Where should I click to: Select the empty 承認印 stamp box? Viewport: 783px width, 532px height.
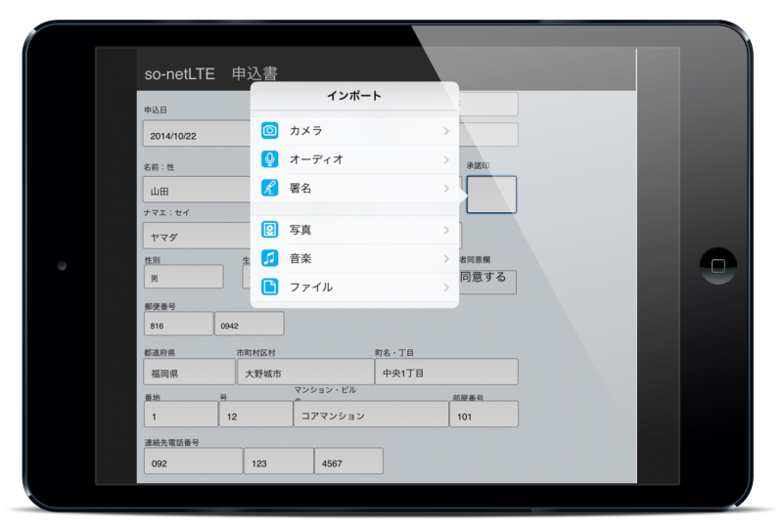click(x=491, y=195)
